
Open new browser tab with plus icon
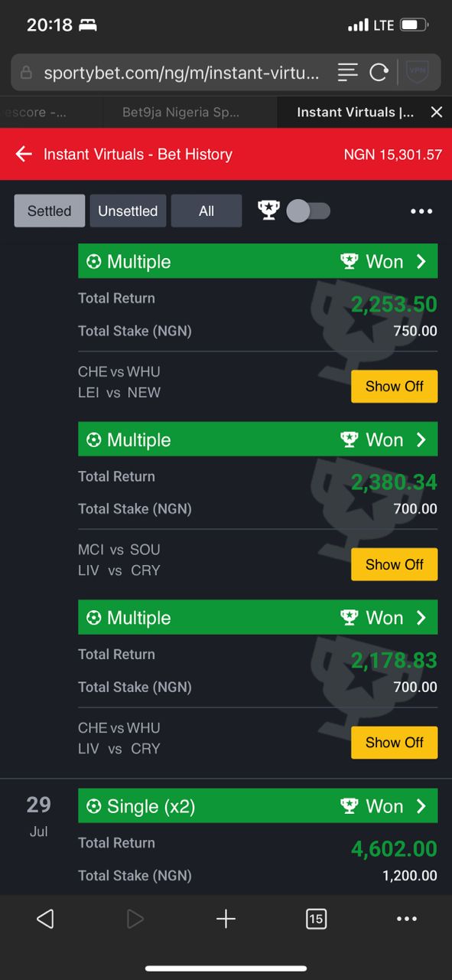[x=226, y=919]
